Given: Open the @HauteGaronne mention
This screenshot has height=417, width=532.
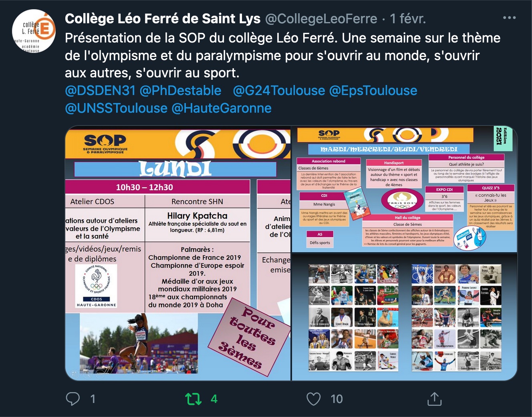Looking at the screenshot, I should [x=222, y=108].
